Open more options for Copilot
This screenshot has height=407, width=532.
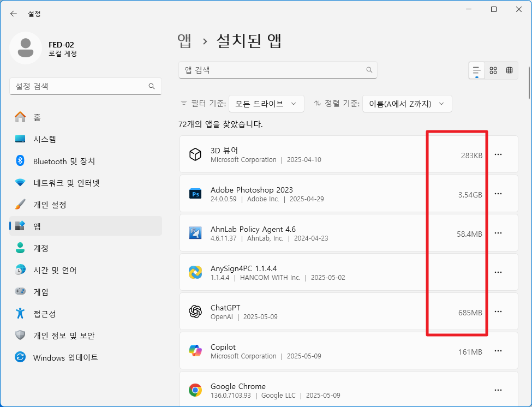(x=498, y=351)
